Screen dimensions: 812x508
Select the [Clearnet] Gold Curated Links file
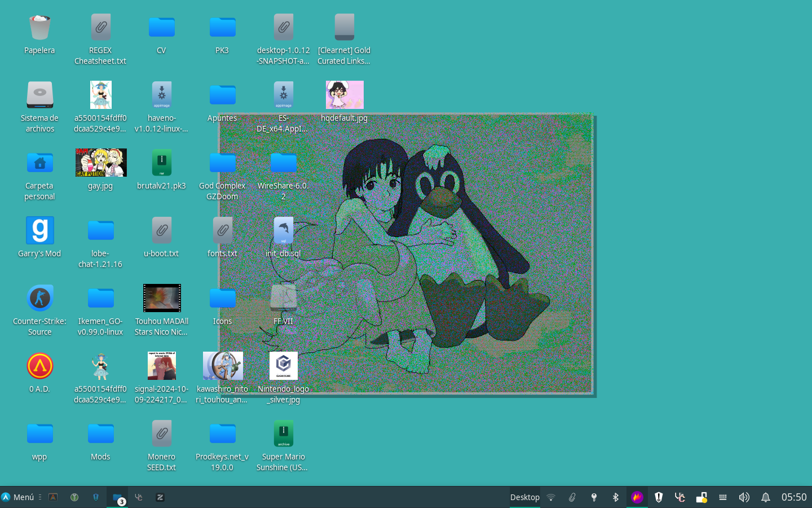coord(344,27)
